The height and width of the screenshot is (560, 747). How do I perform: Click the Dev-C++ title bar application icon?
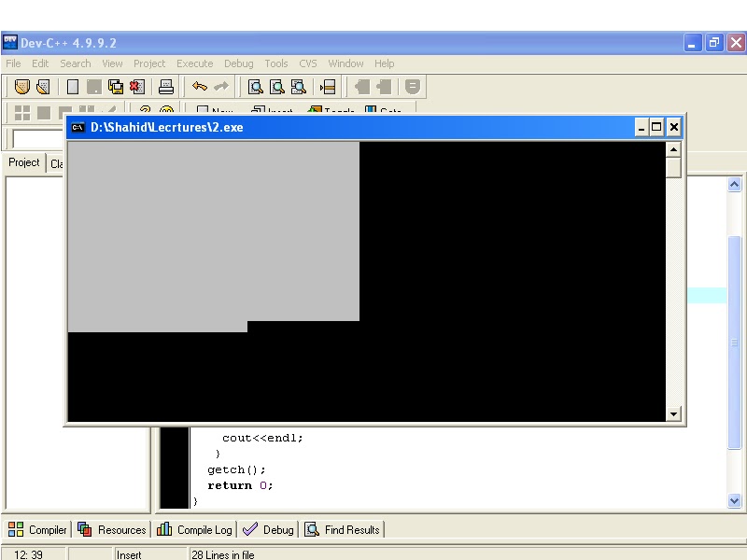coord(10,42)
